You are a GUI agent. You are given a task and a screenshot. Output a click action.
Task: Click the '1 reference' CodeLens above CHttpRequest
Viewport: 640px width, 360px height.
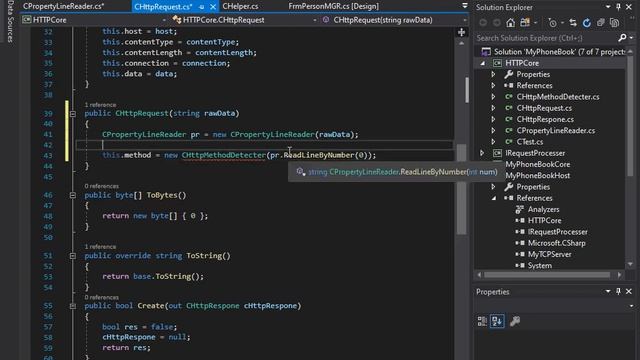tap(100, 105)
